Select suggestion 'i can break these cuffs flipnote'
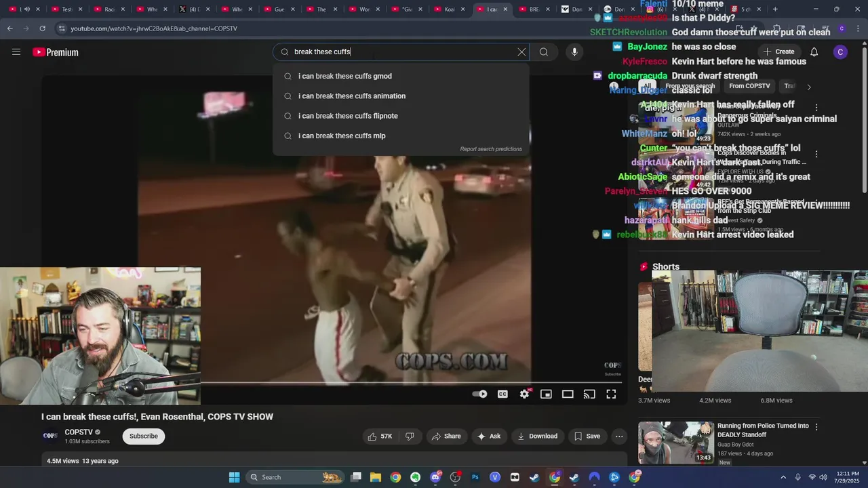868x488 pixels. [x=401, y=116]
